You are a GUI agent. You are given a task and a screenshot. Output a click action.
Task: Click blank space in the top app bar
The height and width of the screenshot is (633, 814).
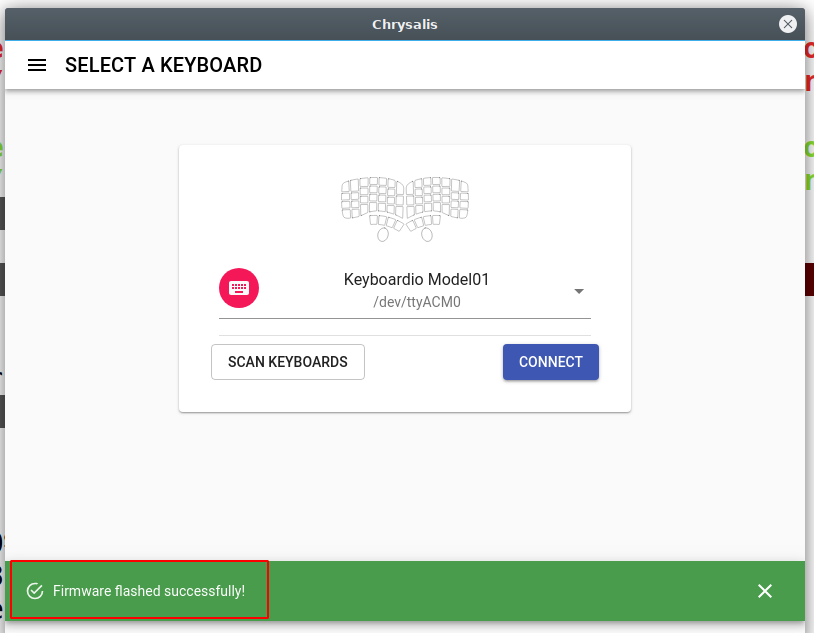point(530,65)
